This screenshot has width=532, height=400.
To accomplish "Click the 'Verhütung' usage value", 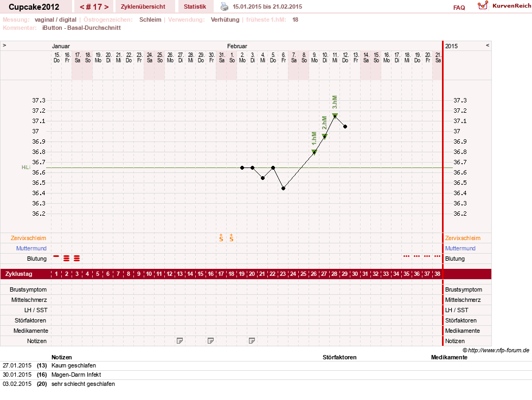I will [225, 20].
